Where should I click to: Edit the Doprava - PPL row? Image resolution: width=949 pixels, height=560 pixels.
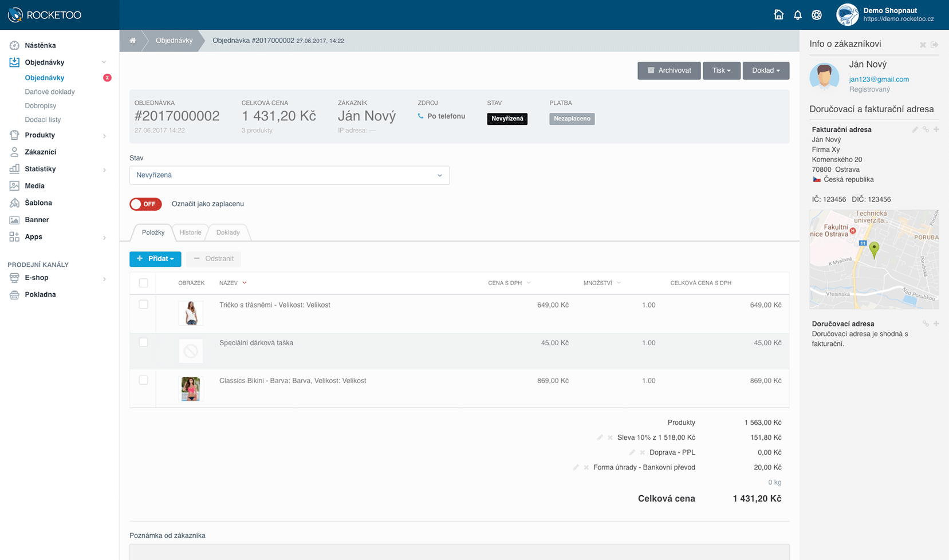(632, 452)
